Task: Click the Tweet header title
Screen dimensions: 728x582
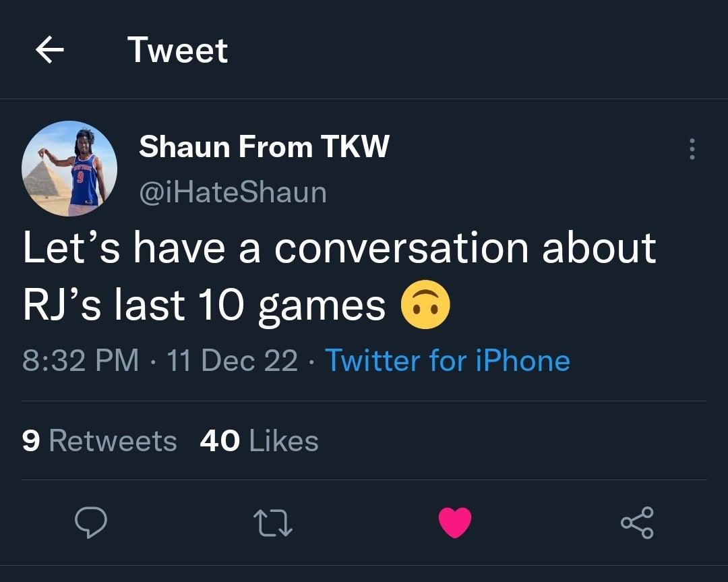Action: coord(177,51)
